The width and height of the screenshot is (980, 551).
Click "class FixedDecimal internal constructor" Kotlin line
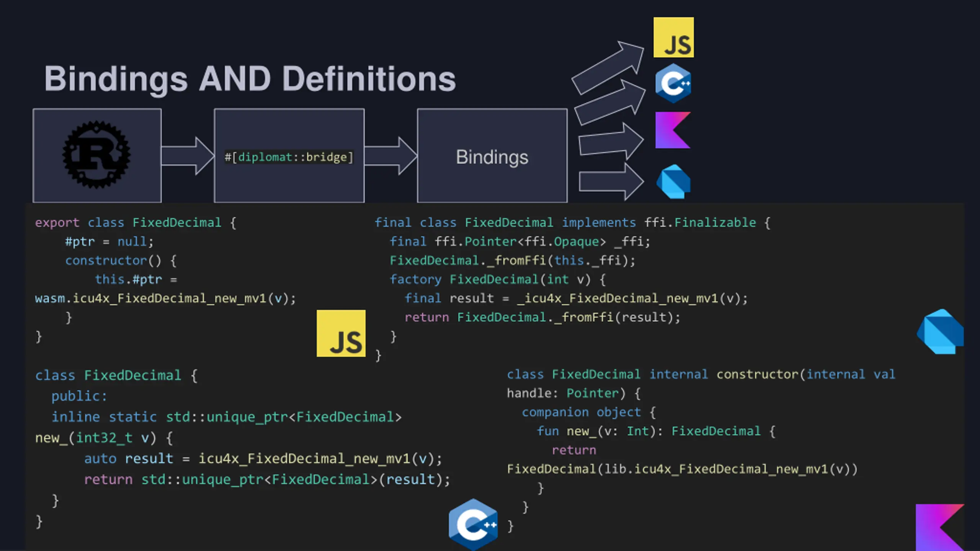(701, 374)
